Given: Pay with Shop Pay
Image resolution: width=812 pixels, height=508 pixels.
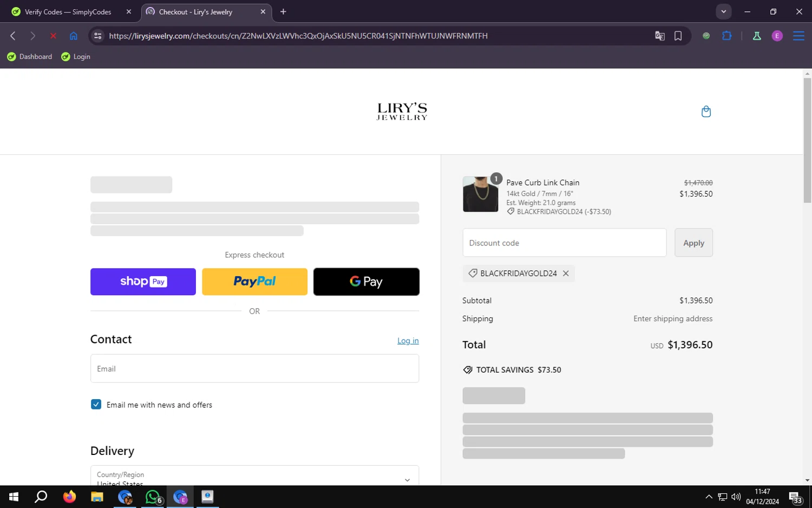Looking at the screenshot, I should [x=143, y=282].
